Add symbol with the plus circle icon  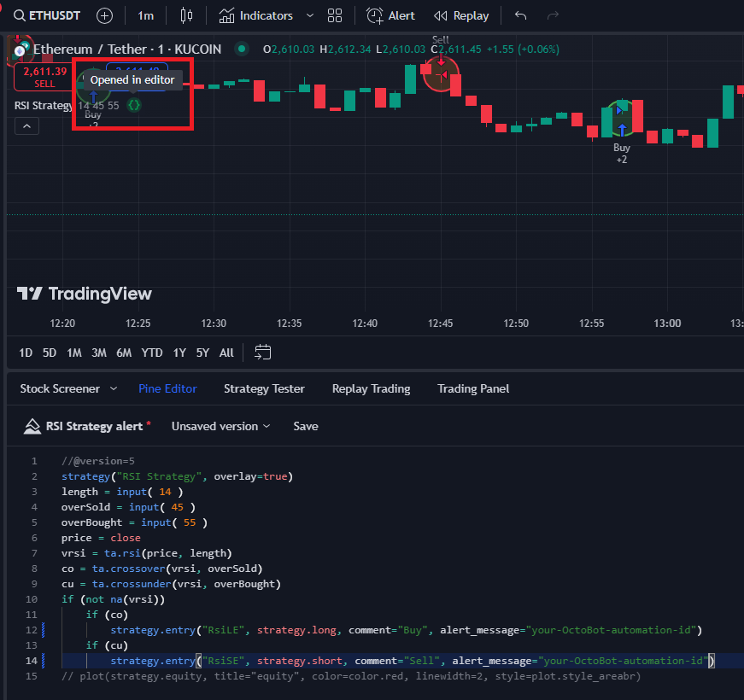click(x=104, y=15)
